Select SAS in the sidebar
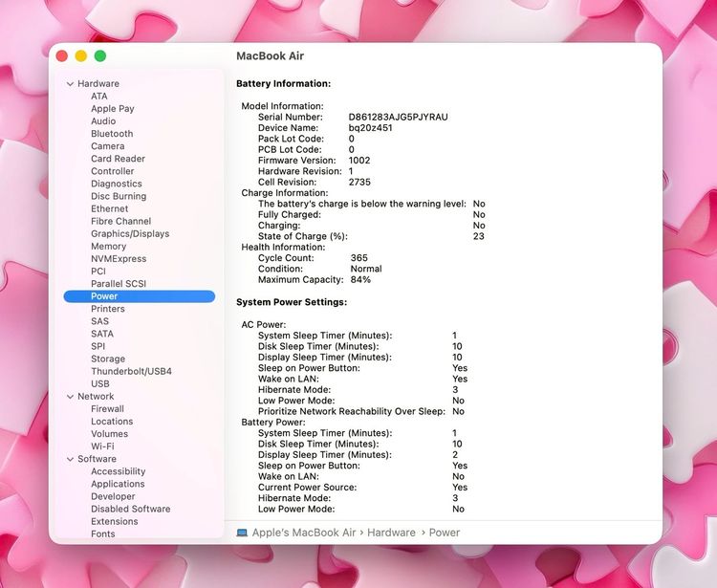The height and width of the screenshot is (588, 717). 100,321
